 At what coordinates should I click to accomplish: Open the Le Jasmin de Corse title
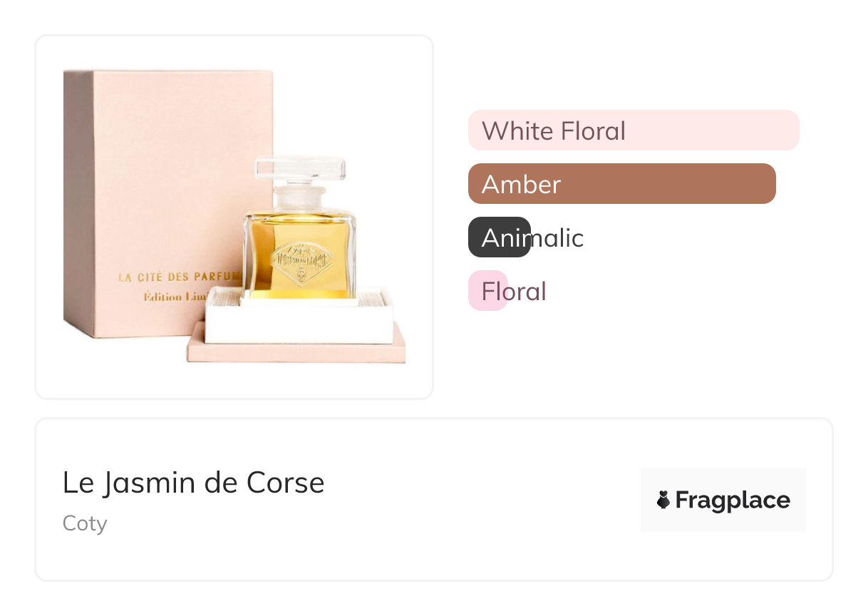pos(193,483)
